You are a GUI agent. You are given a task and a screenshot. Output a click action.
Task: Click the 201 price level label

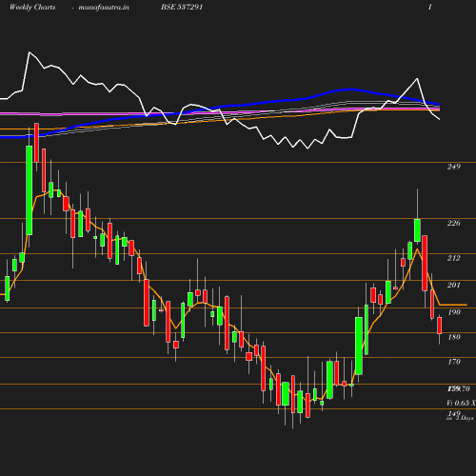click(453, 285)
